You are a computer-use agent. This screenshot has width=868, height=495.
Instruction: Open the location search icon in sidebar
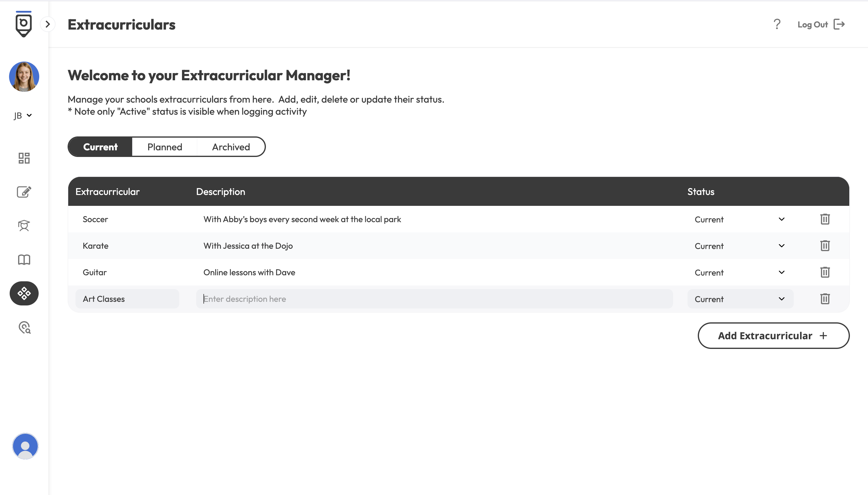(24, 327)
